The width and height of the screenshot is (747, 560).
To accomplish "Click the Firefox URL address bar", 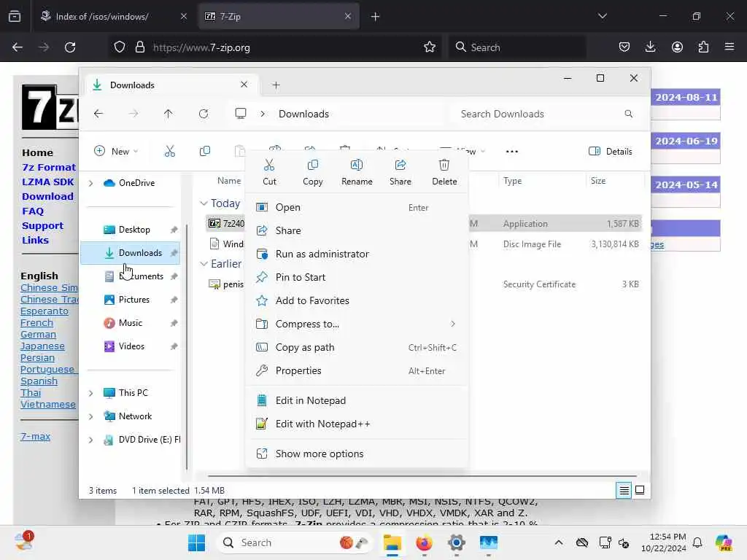I will 274,47.
